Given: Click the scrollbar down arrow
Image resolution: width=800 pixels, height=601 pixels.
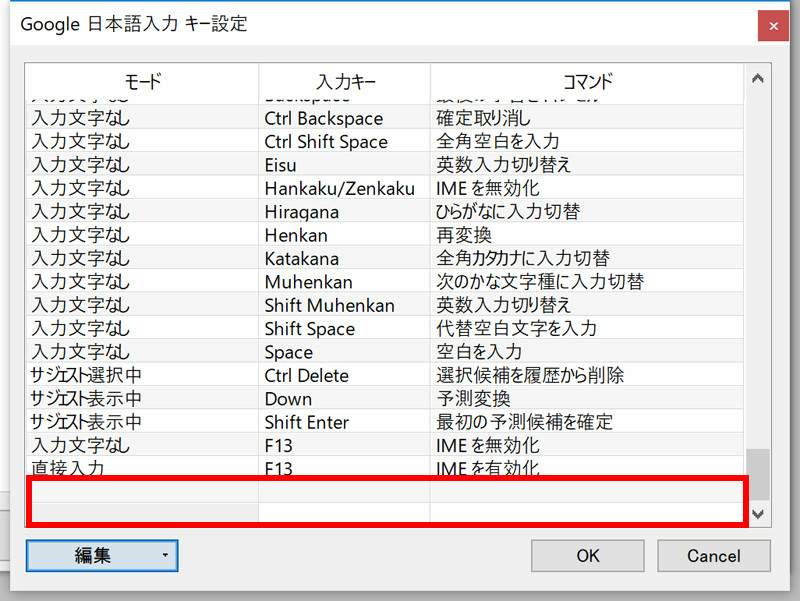Looking at the screenshot, I should click(x=758, y=514).
